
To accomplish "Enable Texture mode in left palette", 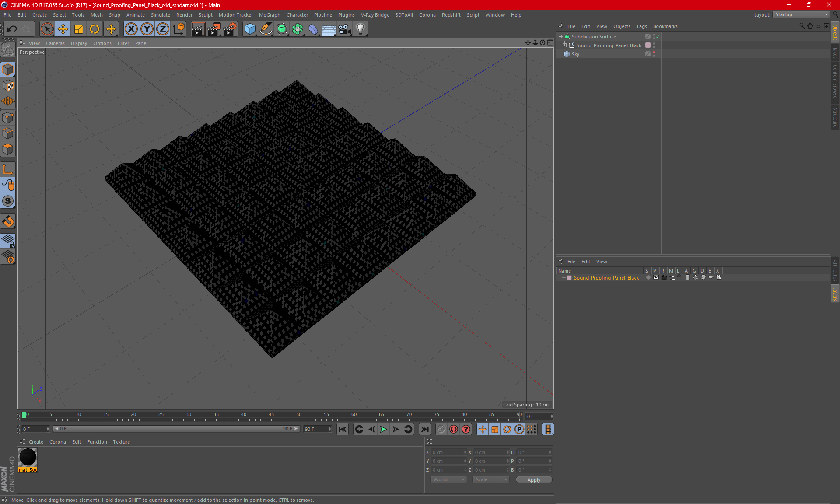I will [8, 86].
